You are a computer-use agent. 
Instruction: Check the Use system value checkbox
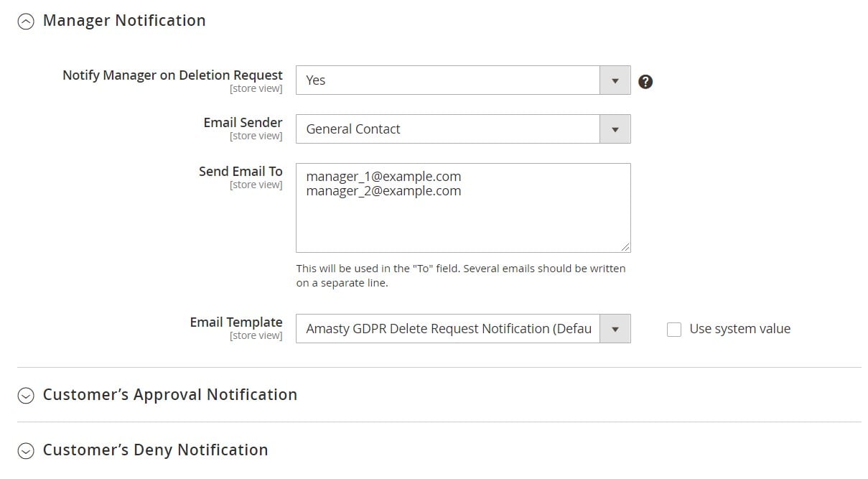click(674, 330)
